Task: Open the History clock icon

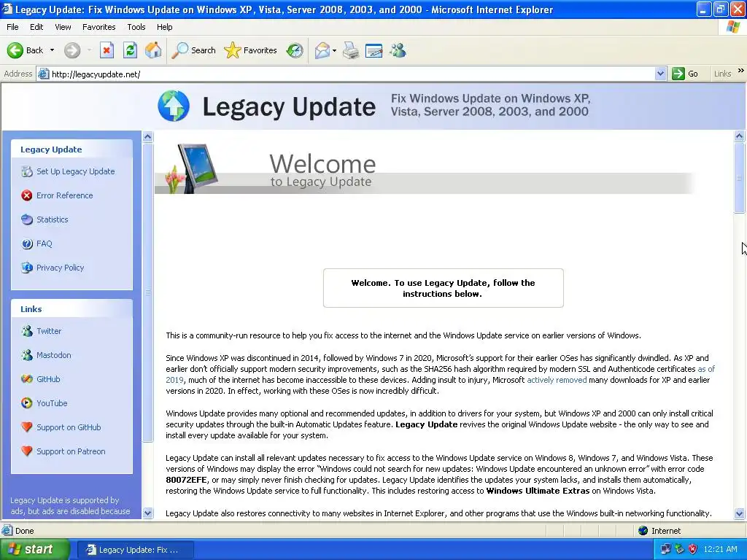Action: (295, 50)
